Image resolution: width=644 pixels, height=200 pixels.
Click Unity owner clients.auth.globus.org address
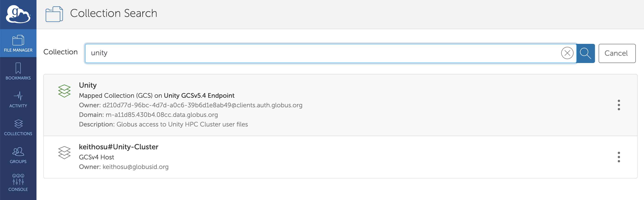coord(202,105)
